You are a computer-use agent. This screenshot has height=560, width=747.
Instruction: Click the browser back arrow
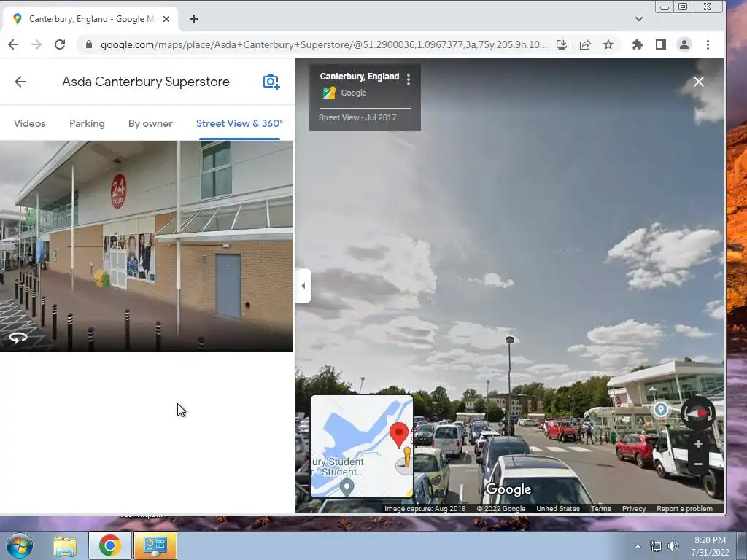pyautogui.click(x=13, y=44)
